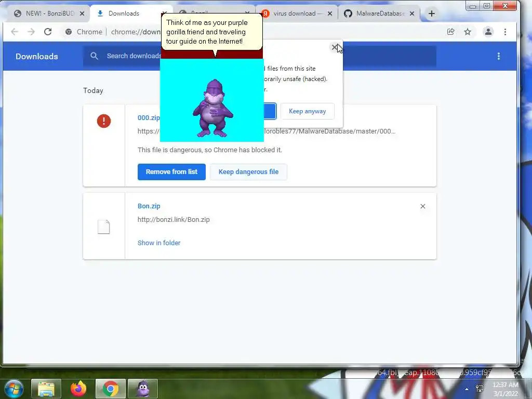Switch to the NEW! - BonziBUDDY tab
532x399 pixels.
(47, 14)
